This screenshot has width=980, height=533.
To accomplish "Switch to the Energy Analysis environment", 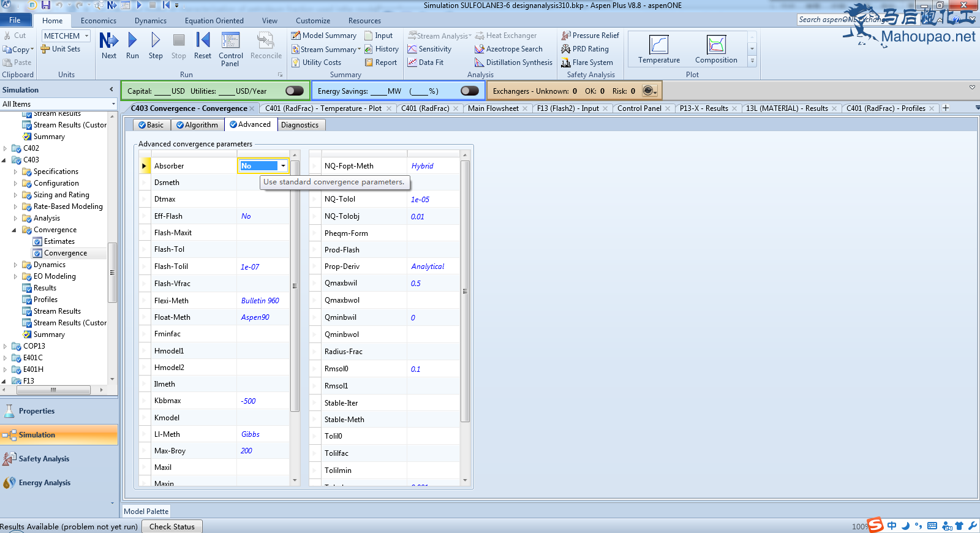I will tap(59, 483).
